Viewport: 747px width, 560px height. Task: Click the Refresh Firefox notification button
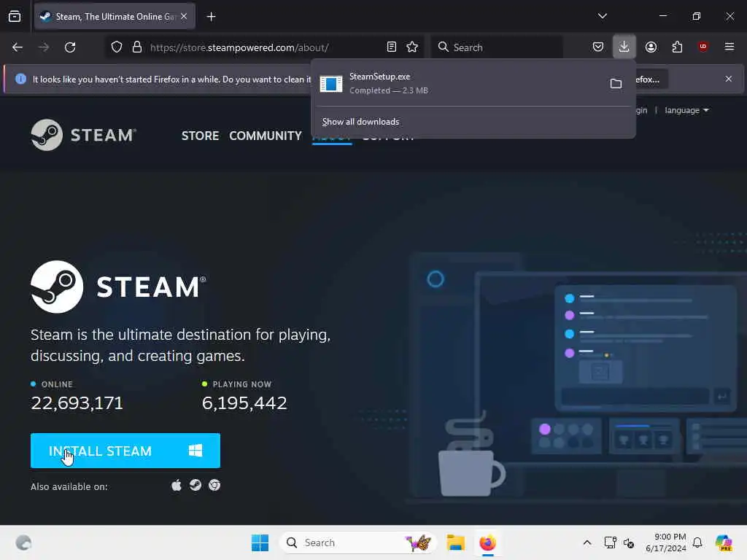click(650, 79)
